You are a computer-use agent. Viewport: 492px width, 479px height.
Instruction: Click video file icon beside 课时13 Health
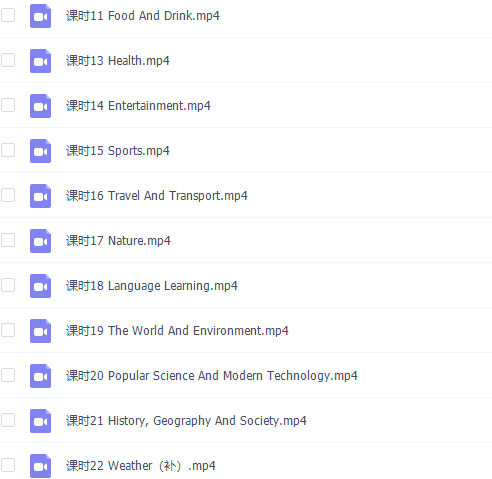[40, 61]
